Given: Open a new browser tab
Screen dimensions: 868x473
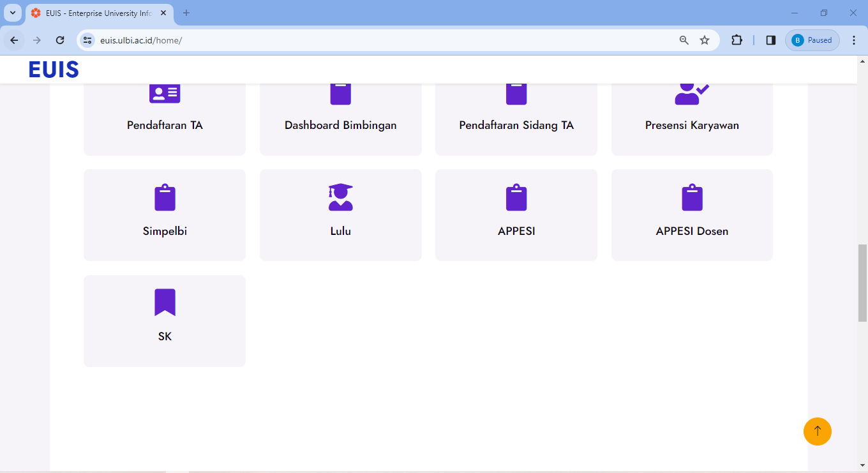Looking at the screenshot, I should (186, 13).
